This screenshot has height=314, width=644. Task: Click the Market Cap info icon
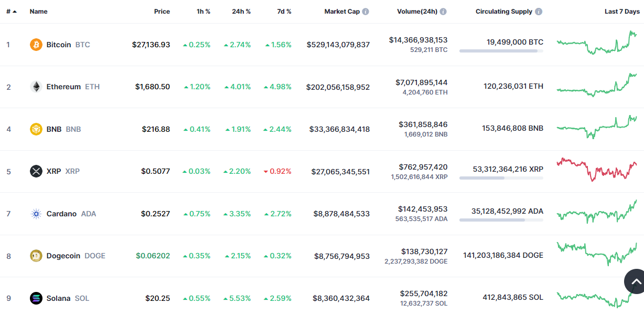click(366, 12)
